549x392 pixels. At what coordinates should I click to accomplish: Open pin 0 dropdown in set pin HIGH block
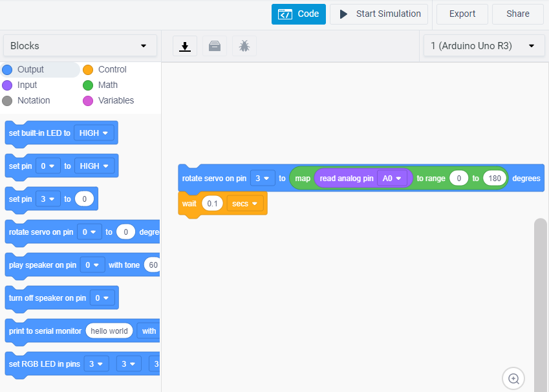click(48, 166)
